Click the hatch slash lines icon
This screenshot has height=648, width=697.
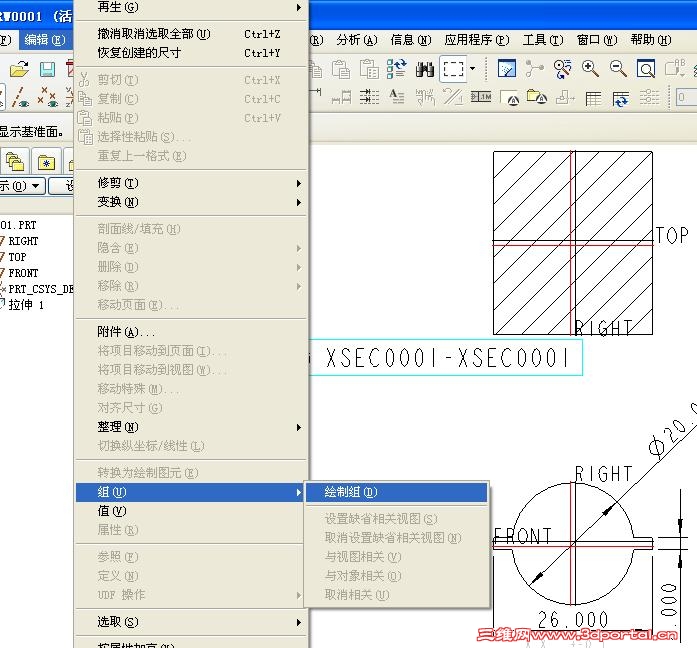[453, 96]
